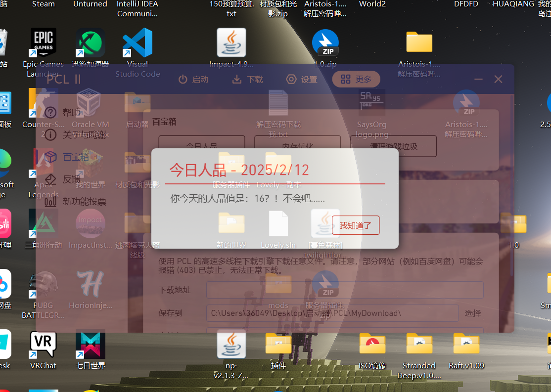Open 七日世界 desktop shortcut
The image size is (551, 392).
91,350
